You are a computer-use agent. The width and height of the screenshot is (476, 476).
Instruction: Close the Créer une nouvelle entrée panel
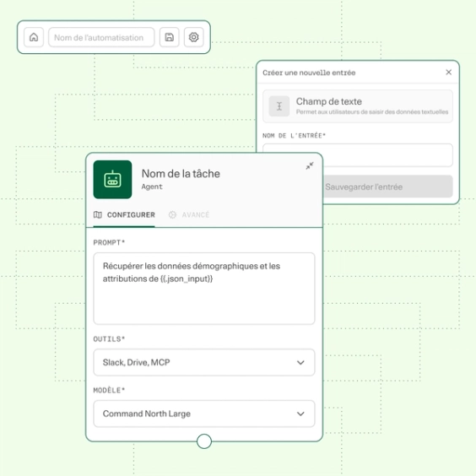(x=449, y=73)
